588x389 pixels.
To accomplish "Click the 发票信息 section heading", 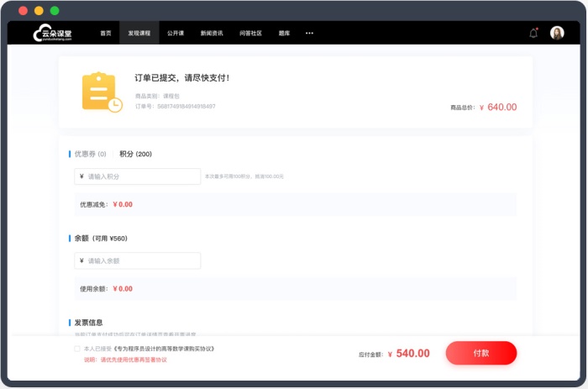I will 88,323.
